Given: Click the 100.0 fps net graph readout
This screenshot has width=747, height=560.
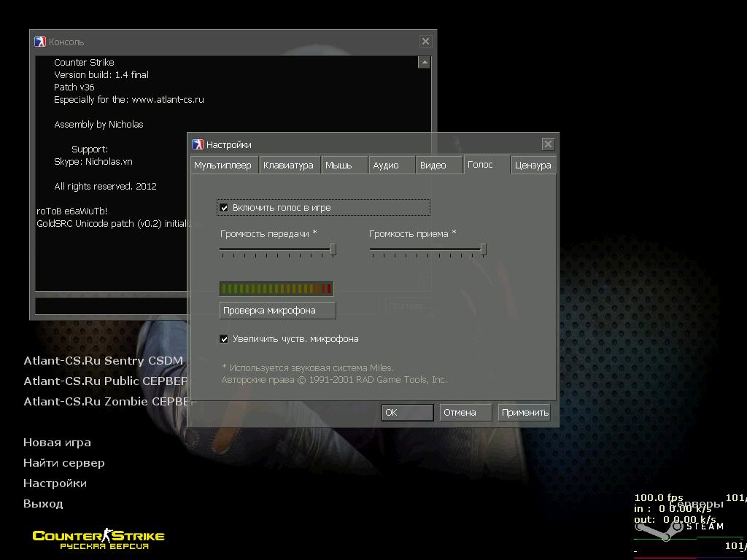Looking at the screenshot, I should (x=659, y=497).
